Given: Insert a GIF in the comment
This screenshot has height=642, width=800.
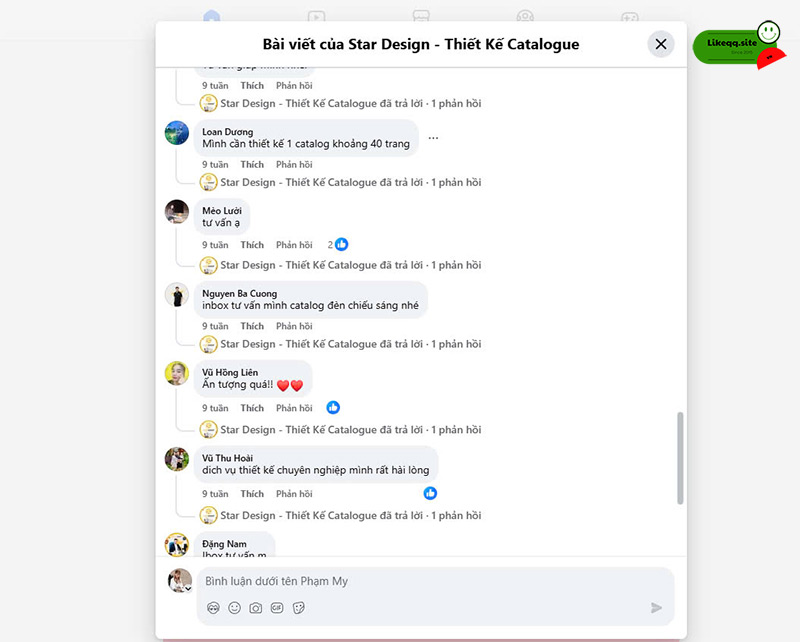Looking at the screenshot, I should (x=277, y=608).
